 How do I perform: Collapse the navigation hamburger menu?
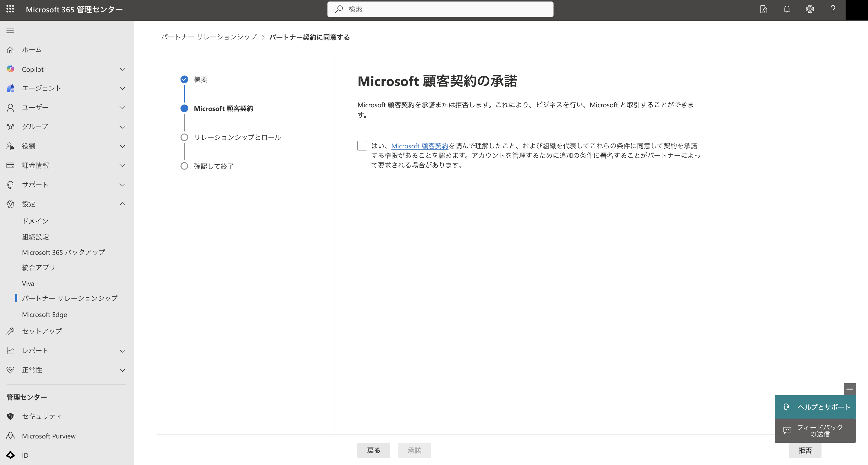coord(11,31)
